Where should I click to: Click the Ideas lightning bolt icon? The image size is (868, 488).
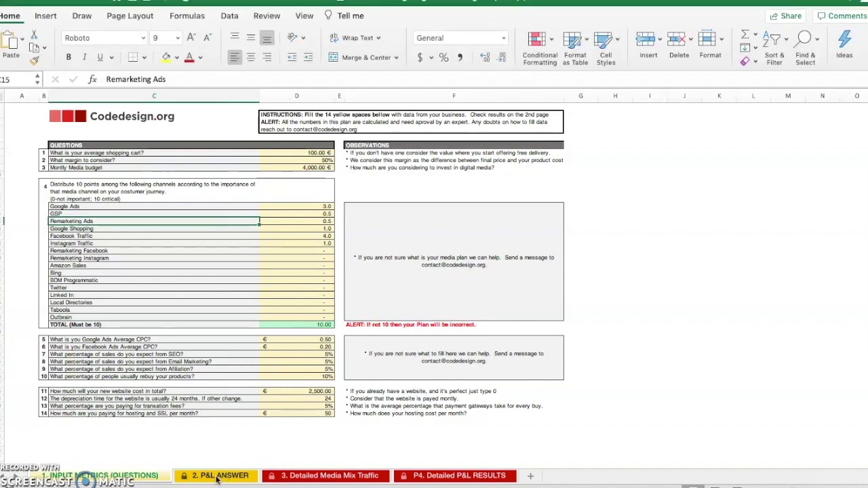pyautogui.click(x=844, y=40)
